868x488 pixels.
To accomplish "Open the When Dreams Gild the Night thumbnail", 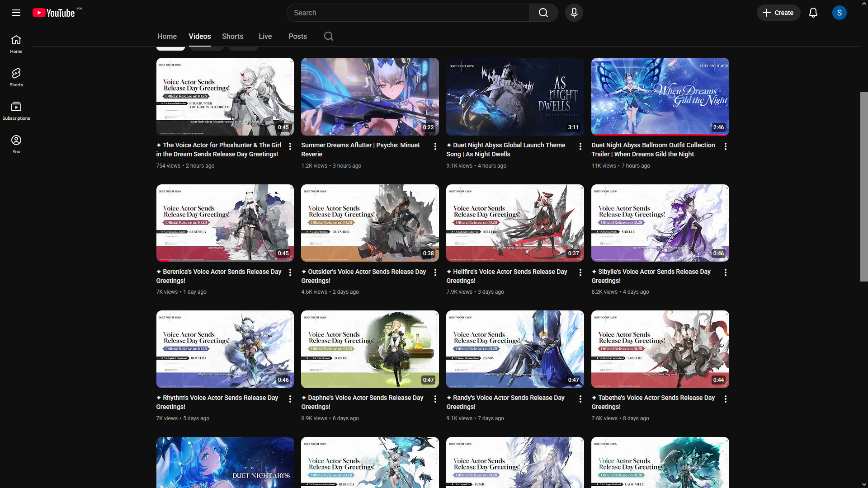I will [x=660, y=96].
